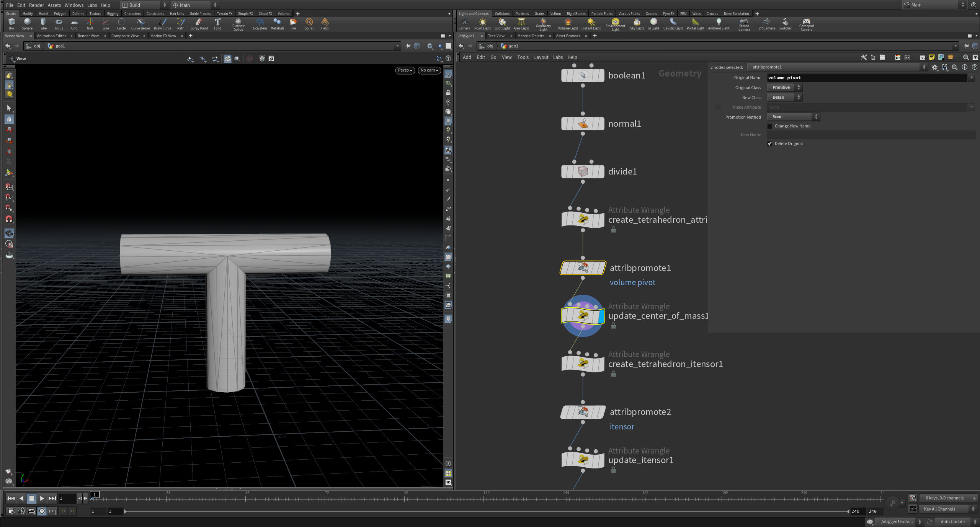980x527 pixels.
Task: Uncheck the Delete Original checkbox
Action: tap(770, 144)
